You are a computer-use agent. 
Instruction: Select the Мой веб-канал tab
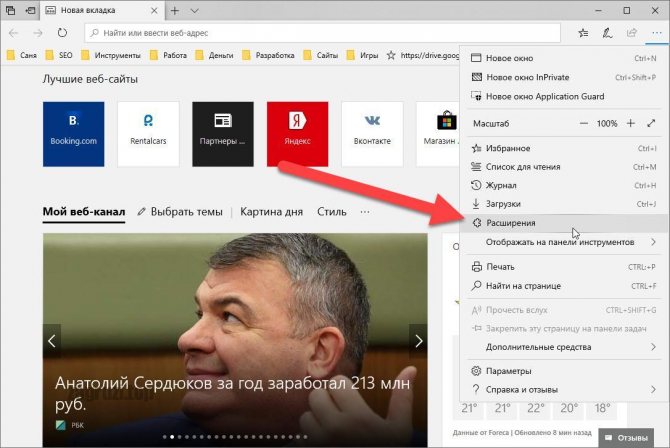(x=84, y=212)
